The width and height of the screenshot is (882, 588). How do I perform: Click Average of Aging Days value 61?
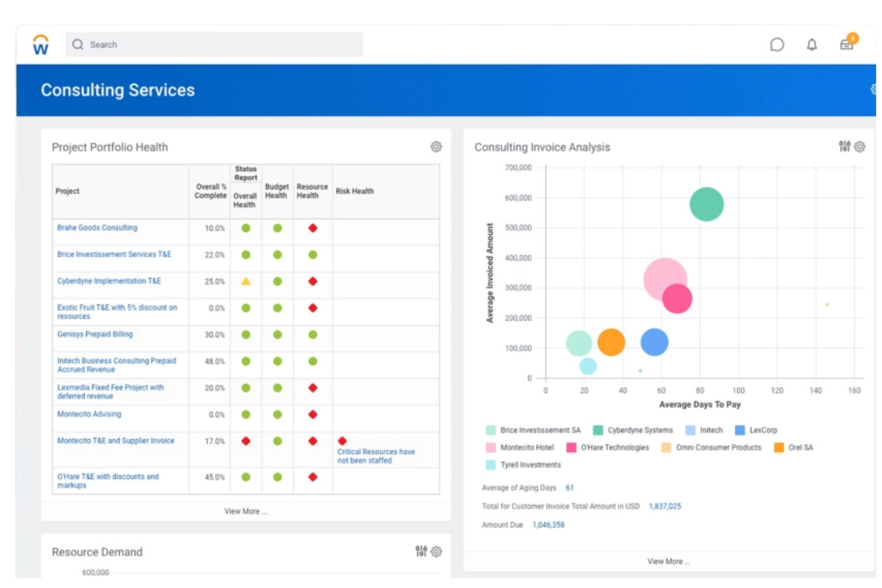569,487
